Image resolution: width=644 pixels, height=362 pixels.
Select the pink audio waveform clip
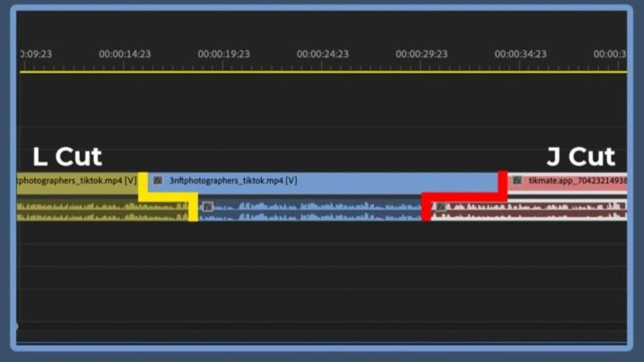click(x=529, y=211)
